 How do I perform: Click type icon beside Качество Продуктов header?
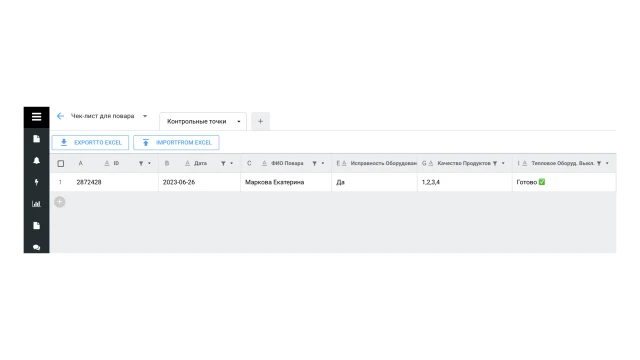click(x=431, y=163)
